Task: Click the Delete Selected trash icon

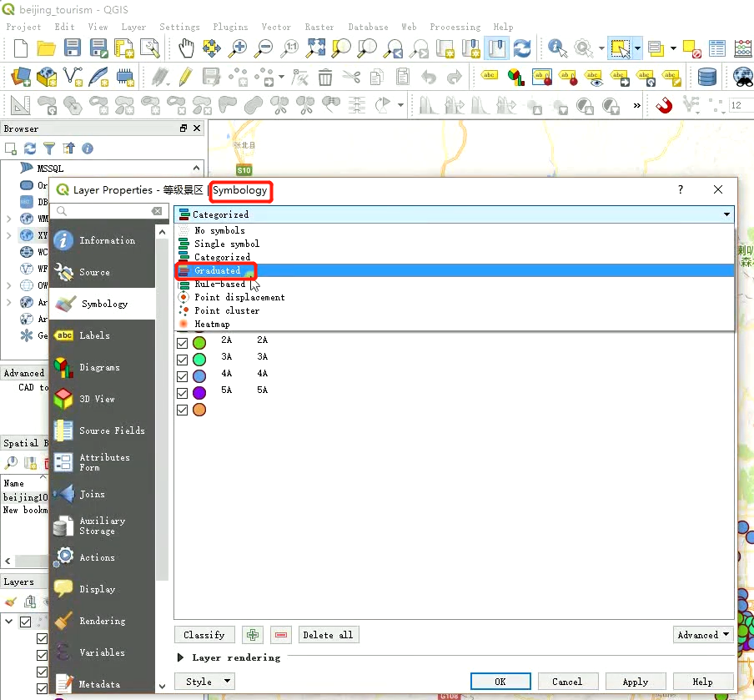Action: pos(325,77)
